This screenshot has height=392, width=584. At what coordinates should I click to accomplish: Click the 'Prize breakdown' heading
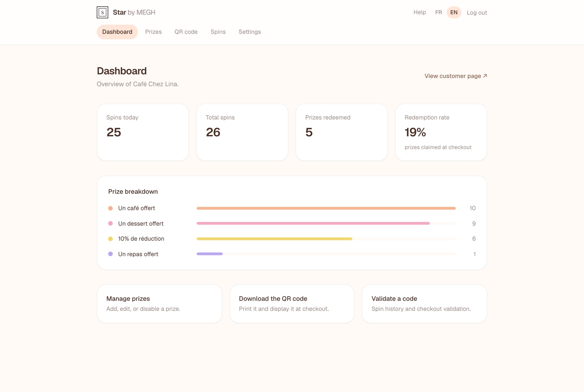point(133,191)
